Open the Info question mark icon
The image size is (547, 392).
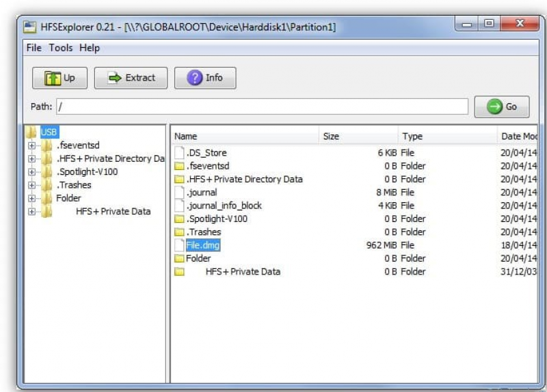[x=194, y=78]
